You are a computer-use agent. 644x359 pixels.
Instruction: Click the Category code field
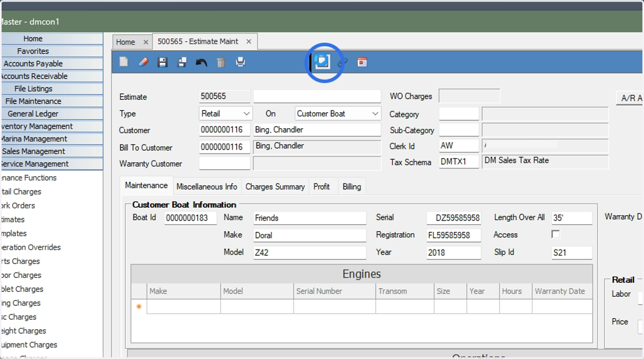pos(458,114)
